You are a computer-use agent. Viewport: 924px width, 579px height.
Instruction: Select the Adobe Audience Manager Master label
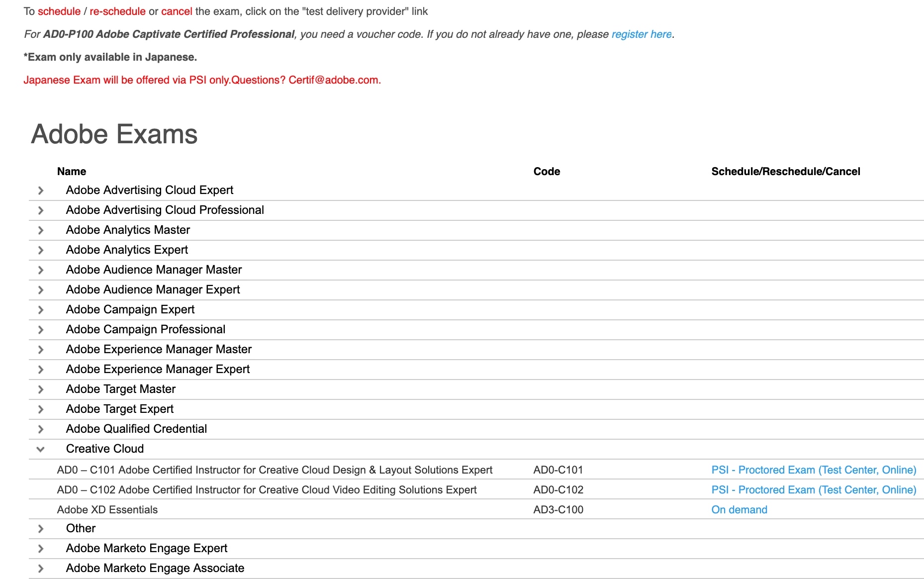pos(154,270)
